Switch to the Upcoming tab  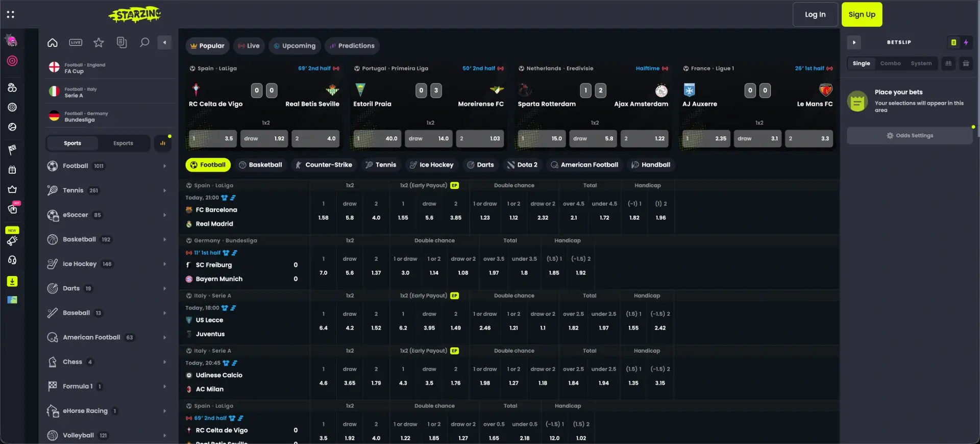(x=295, y=46)
